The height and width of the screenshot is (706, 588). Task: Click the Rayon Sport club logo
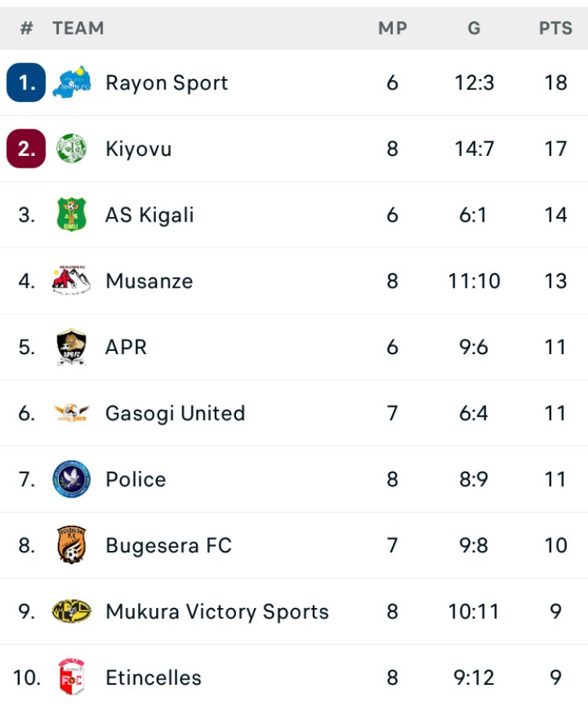coord(71,83)
